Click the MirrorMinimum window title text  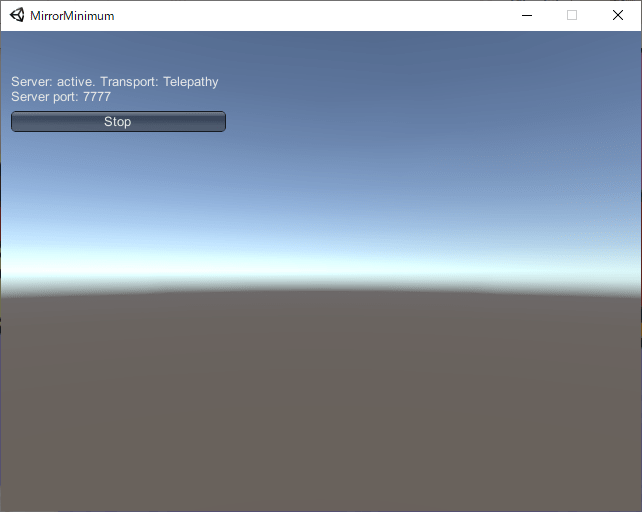coord(72,16)
